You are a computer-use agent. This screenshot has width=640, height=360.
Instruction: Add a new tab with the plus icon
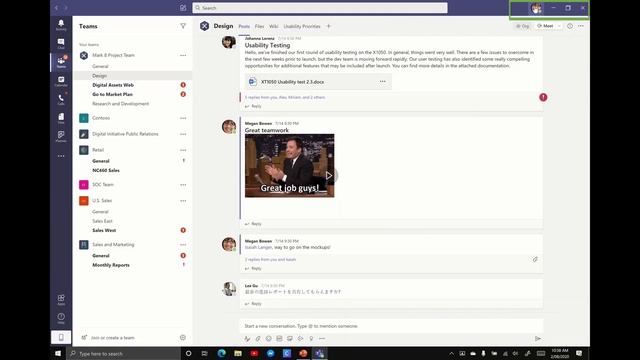pyautogui.click(x=329, y=26)
